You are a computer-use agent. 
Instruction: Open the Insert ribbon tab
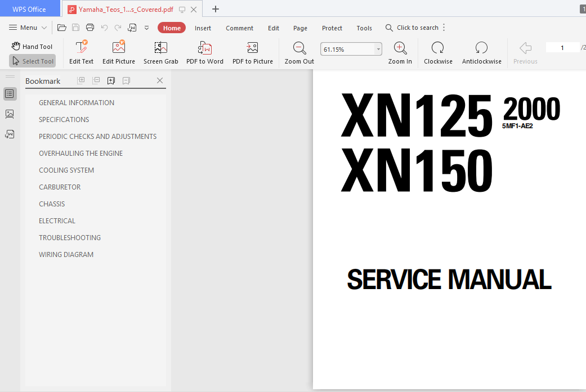click(x=203, y=28)
